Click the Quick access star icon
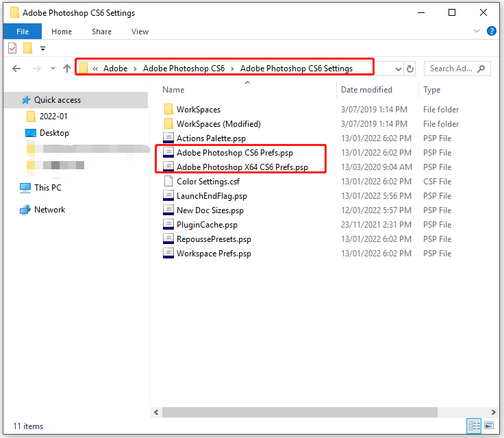The image size is (504, 438). tap(26, 100)
